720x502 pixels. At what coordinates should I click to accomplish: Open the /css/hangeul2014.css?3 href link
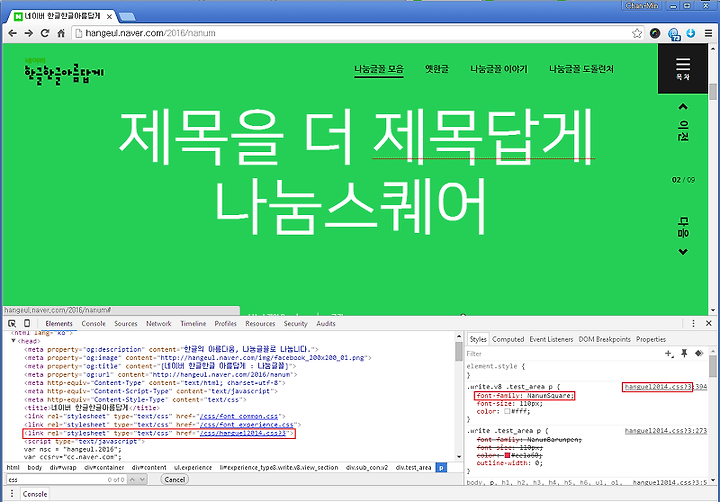(242, 433)
